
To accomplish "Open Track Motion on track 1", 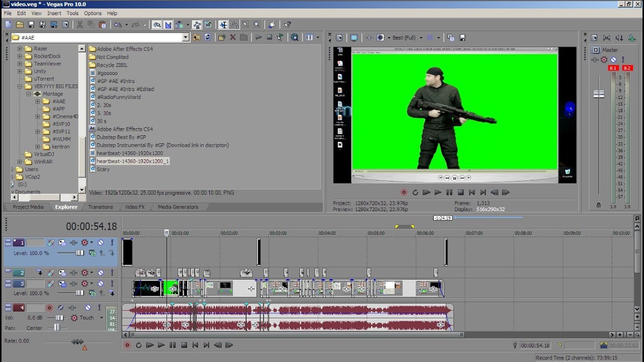I will [x=62, y=242].
